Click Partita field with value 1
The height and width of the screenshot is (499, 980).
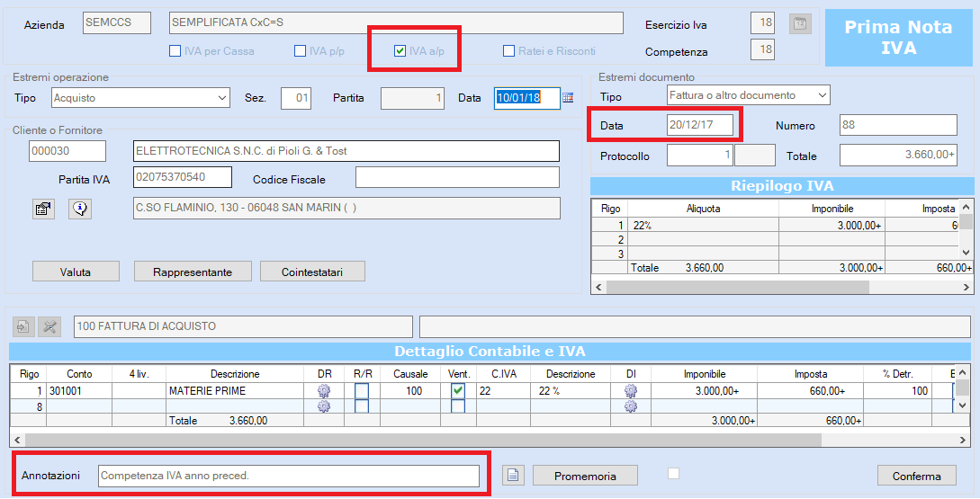click(412, 98)
